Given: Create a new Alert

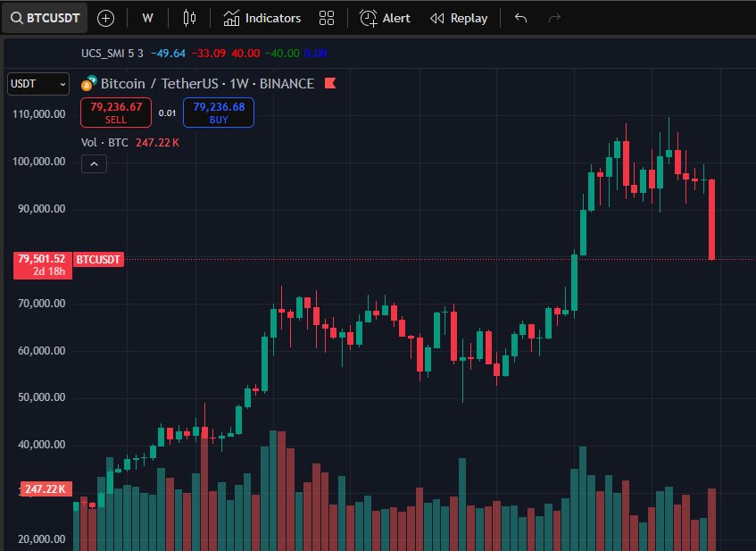Looking at the screenshot, I should point(385,19).
